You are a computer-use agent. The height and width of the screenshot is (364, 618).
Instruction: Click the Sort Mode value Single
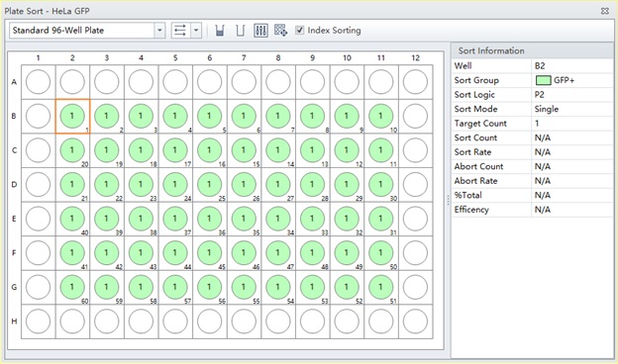(x=547, y=109)
